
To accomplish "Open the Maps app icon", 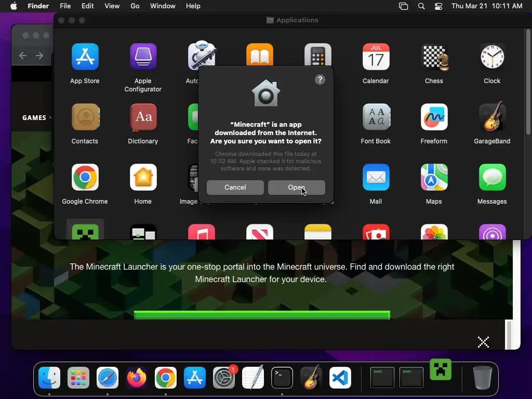I will (434, 177).
